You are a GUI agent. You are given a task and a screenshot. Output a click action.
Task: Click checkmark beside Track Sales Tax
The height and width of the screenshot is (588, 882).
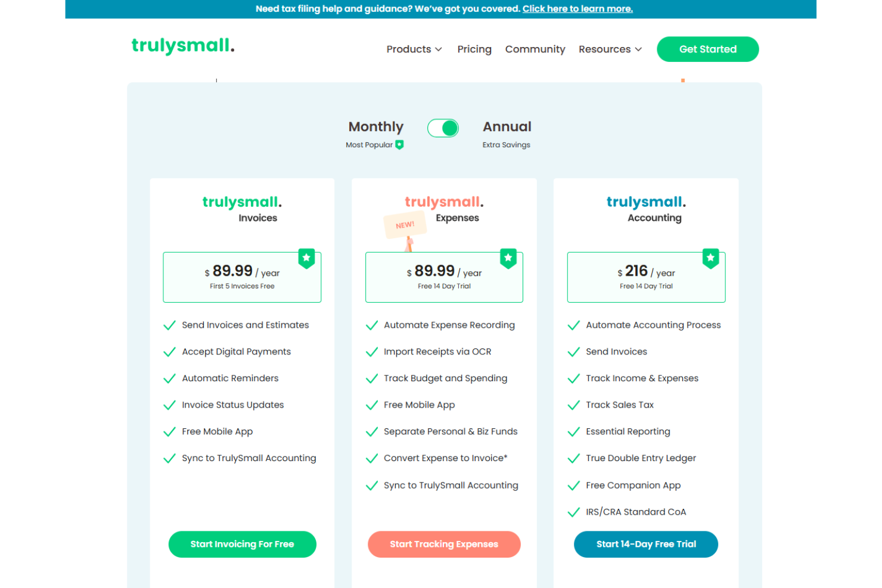click(574, 405)
